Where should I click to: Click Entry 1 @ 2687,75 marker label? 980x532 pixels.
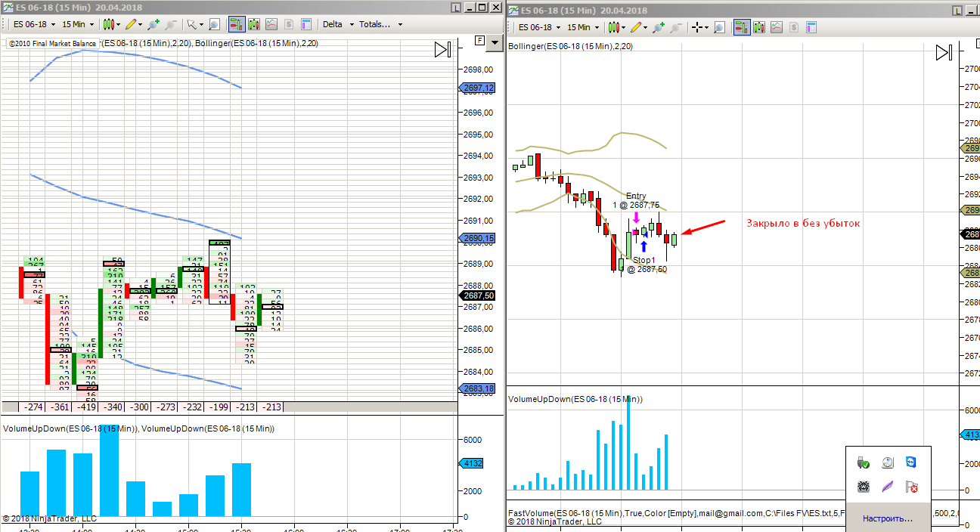(x=636, y=200)
